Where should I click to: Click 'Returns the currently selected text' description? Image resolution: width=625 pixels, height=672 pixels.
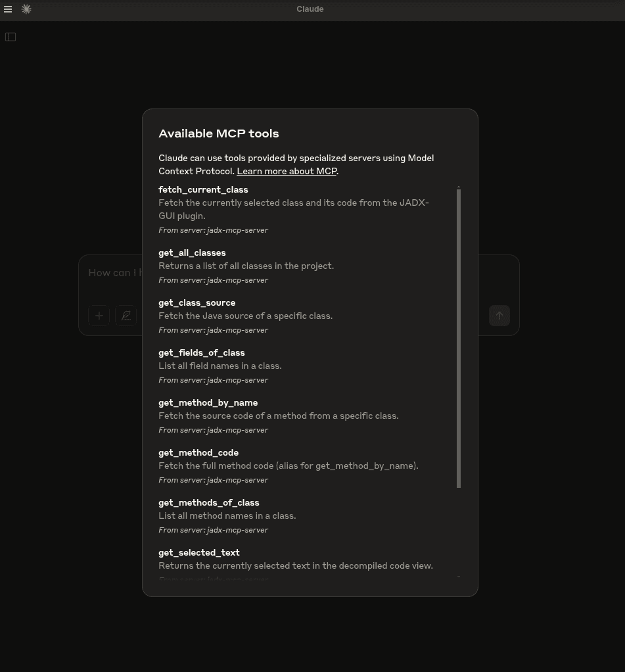tap(296, 565)
